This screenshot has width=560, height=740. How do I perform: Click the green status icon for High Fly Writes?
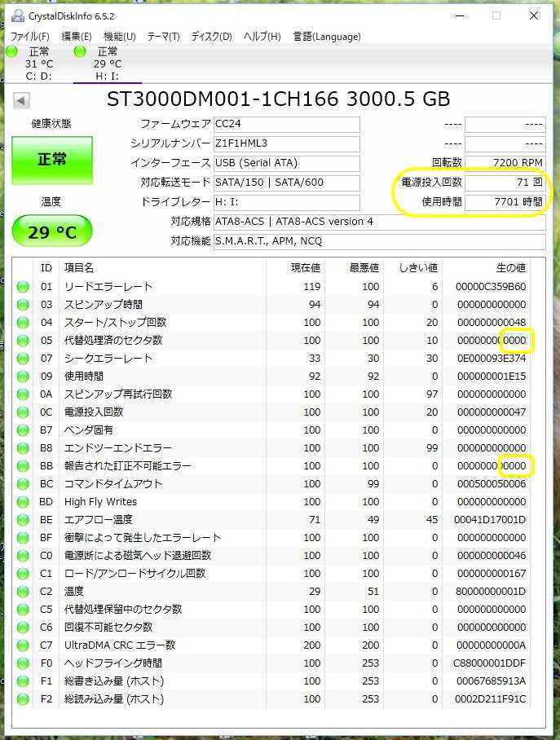tap(23, 502)
